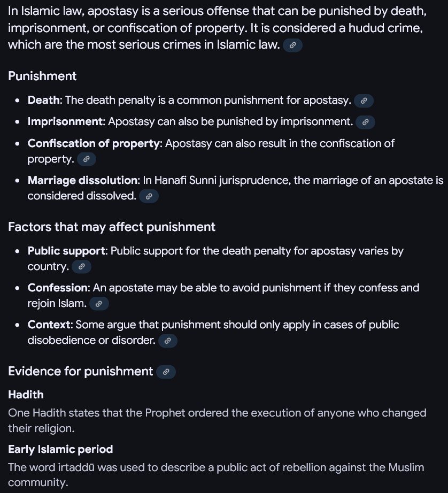
Task: Click the Early Islamic period subheading
Action: coord(60,449)
